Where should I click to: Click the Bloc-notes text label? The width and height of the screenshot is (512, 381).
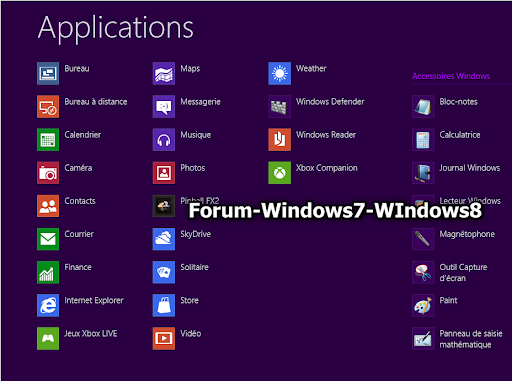[458, 102]
